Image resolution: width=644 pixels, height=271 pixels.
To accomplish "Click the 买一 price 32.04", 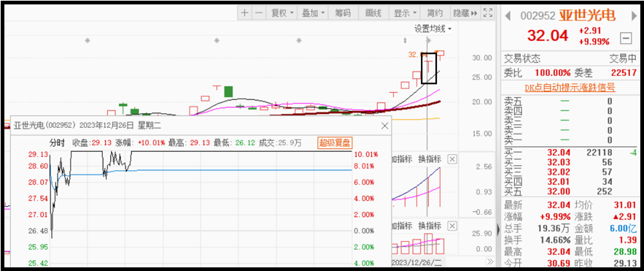I will 559,153.
